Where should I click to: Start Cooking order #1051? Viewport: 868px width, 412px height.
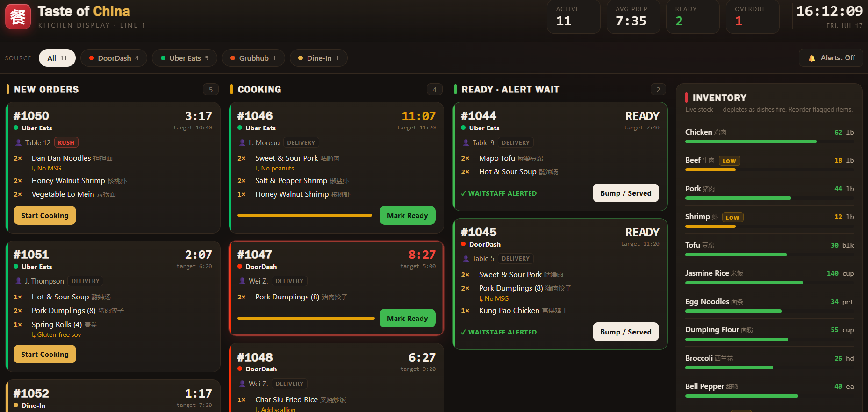[45, 354]
